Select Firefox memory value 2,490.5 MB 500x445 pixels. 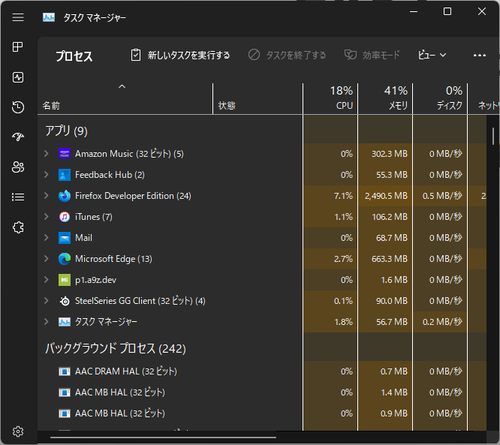[x=386, y=196]
